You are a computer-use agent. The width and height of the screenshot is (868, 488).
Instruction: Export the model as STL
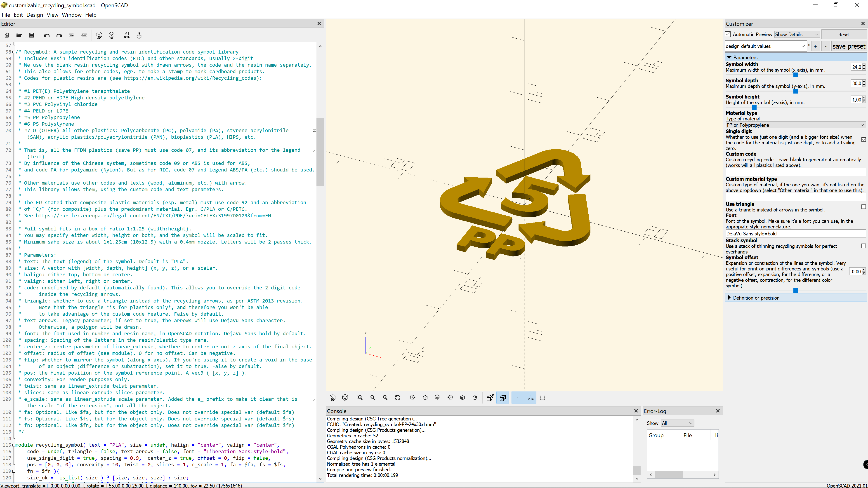tap(127, 35)
